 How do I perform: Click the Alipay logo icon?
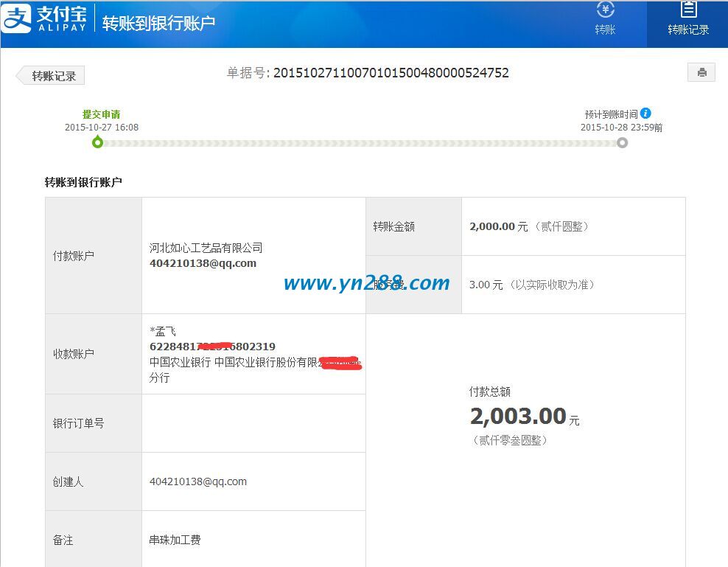(x=16, y=17)
